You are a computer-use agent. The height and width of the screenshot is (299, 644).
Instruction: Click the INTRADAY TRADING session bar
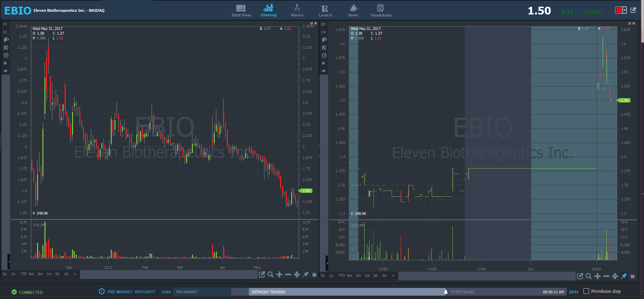pos(347,292)
